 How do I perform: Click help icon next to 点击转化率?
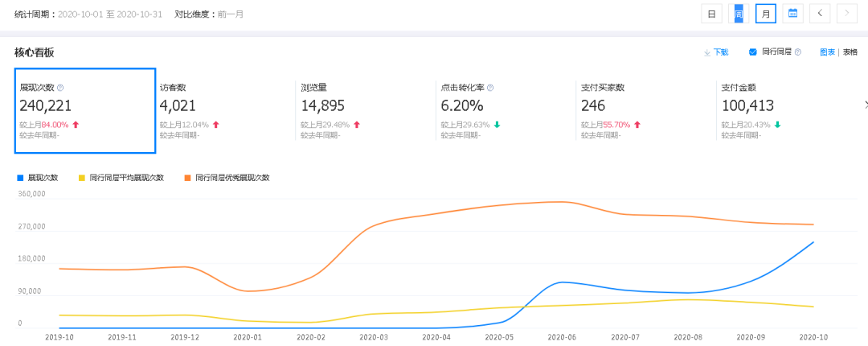[x=490, y=88]
